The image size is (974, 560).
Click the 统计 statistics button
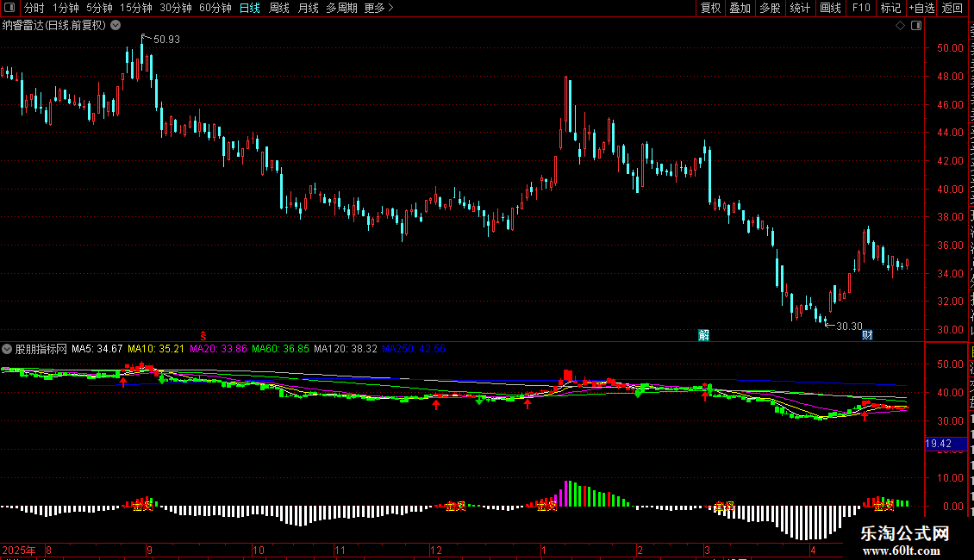[x=800, y=8]
